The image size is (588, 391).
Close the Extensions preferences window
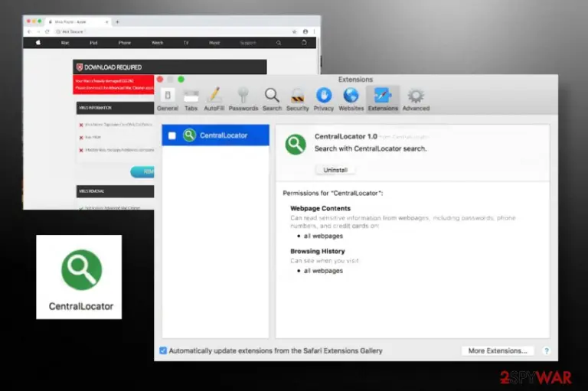click(160, 80)
